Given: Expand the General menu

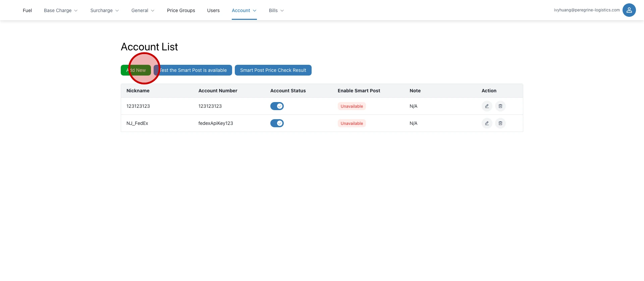Looking at the screenshot, I should pyautogui.click(x=143, y=10).
